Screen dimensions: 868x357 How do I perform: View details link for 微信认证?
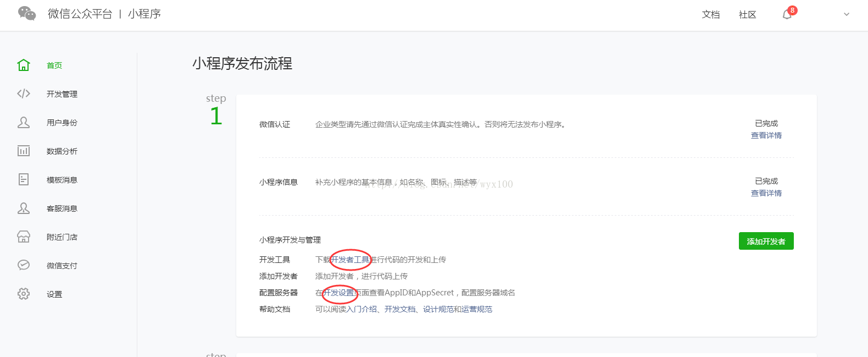click(x=766, y=136)
